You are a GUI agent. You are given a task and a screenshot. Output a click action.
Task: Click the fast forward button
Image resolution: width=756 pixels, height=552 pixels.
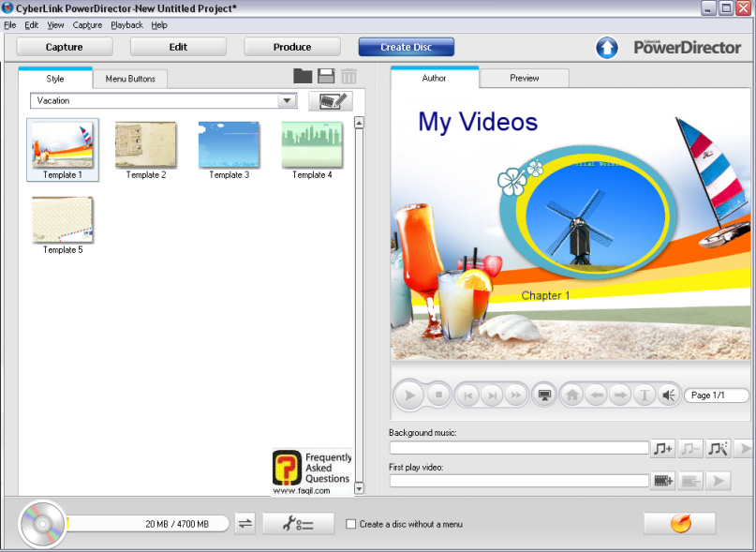click(515, 395)
